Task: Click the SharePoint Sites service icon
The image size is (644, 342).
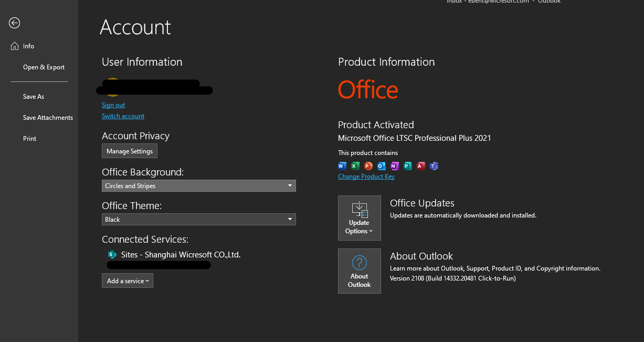Action: click(112, 255)
